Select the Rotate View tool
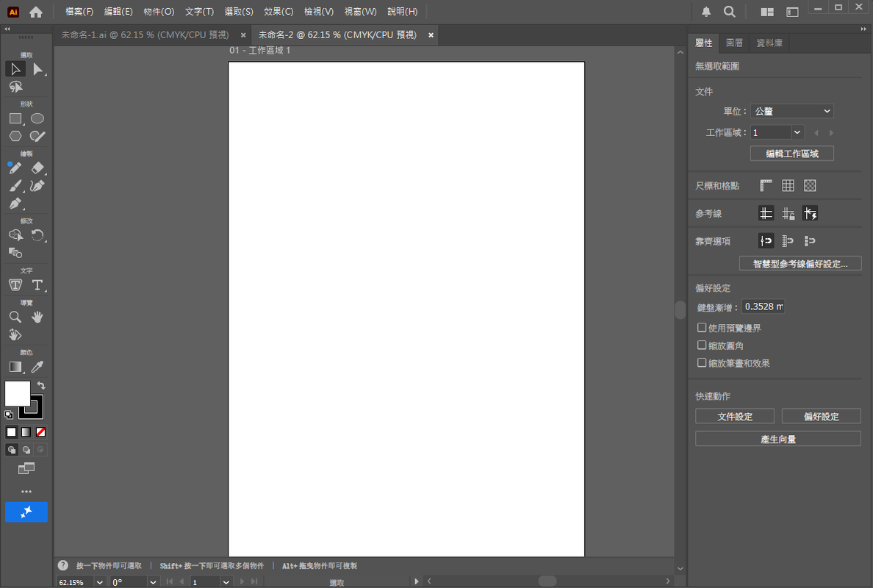This screenshot has width=873, height=588. [x=15, y=334]
